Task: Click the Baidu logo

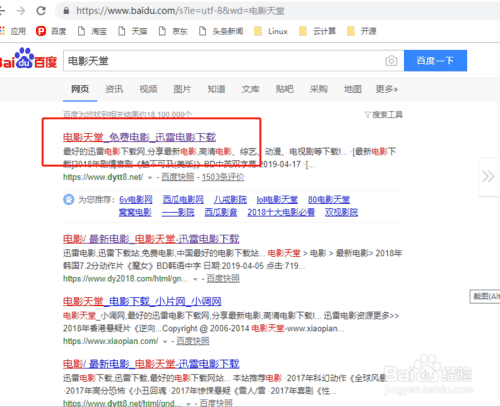Action: [28, 59]
